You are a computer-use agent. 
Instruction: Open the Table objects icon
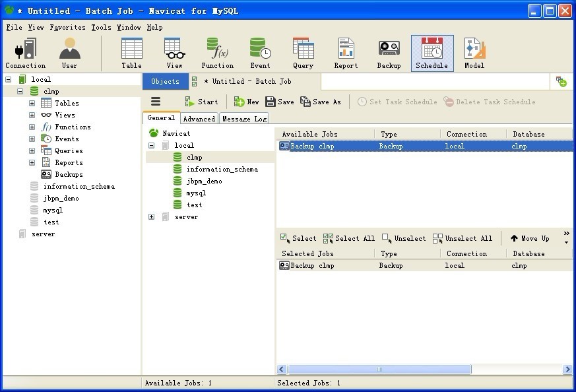click(x=131, y=53)
